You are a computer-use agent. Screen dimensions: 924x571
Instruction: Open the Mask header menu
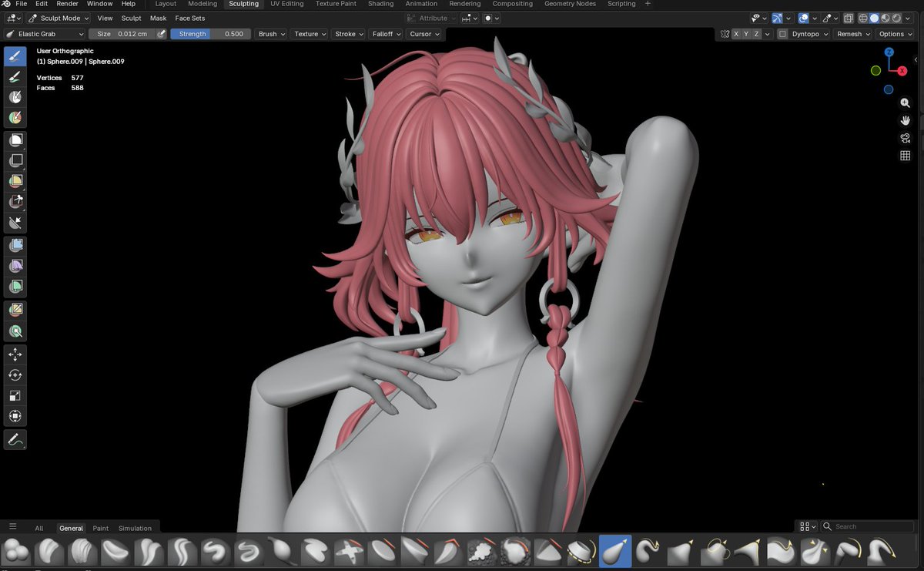158,18
